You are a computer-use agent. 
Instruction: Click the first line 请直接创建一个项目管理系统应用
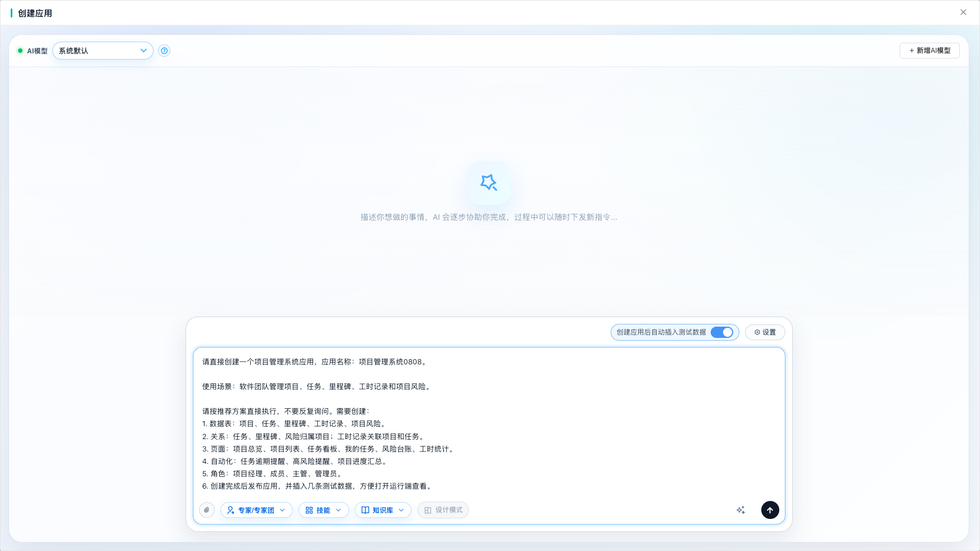[x=316, y=362]
